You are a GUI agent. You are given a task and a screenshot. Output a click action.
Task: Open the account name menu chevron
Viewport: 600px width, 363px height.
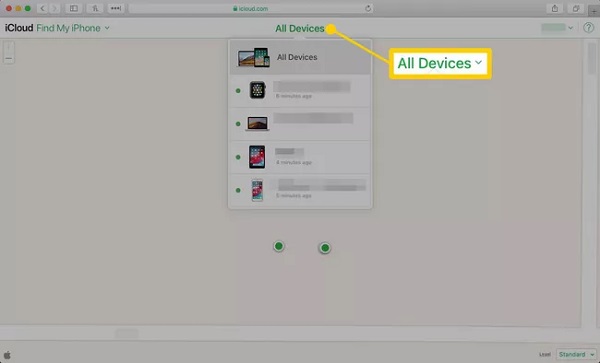tap(571, 28)
